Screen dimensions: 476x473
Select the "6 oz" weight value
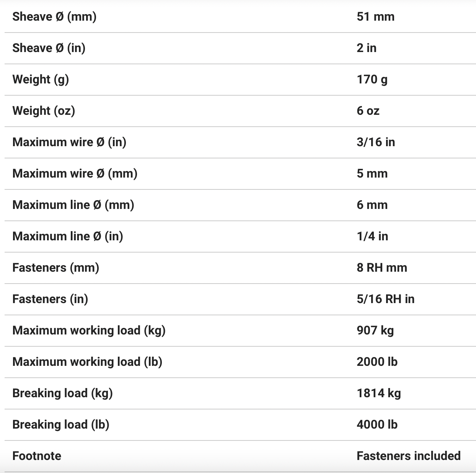point(368,111)
